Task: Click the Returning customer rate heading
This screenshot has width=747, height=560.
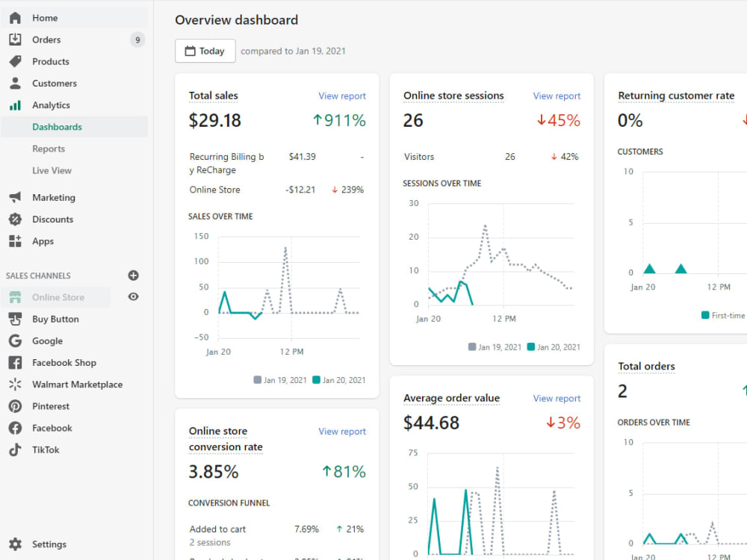Action: pos(676,96)
